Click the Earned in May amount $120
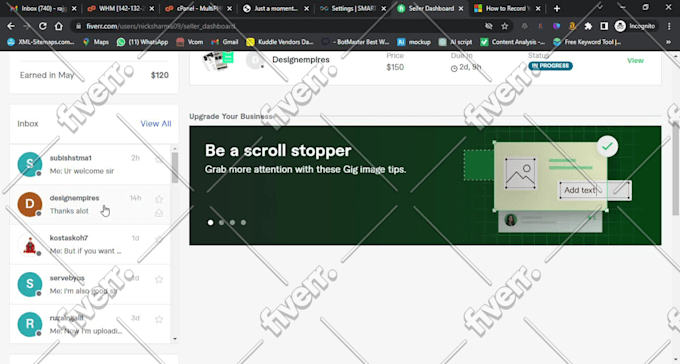Screen dimensions: 680x364 [x=160, y=75]
